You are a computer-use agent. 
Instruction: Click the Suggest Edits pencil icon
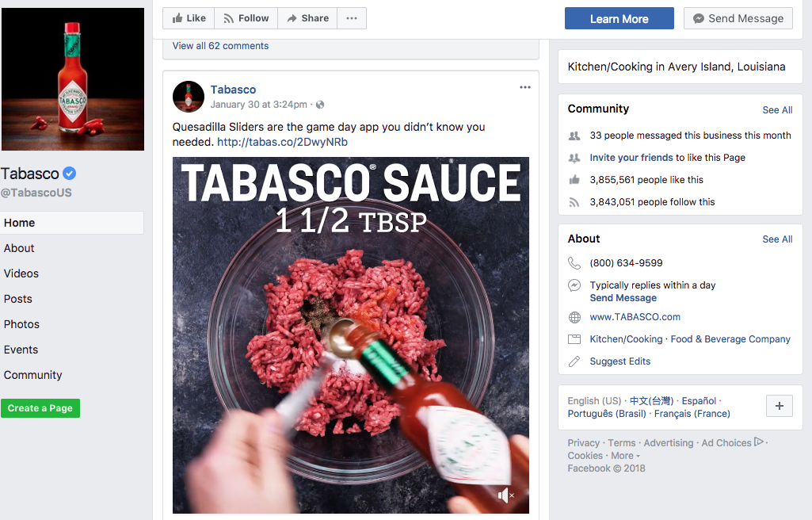click(574, 361)
